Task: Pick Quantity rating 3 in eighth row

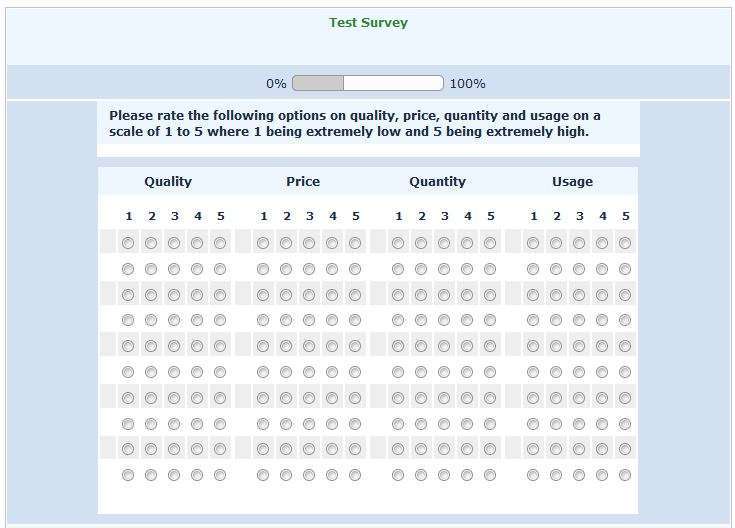Action: click(x=444, y=424)
